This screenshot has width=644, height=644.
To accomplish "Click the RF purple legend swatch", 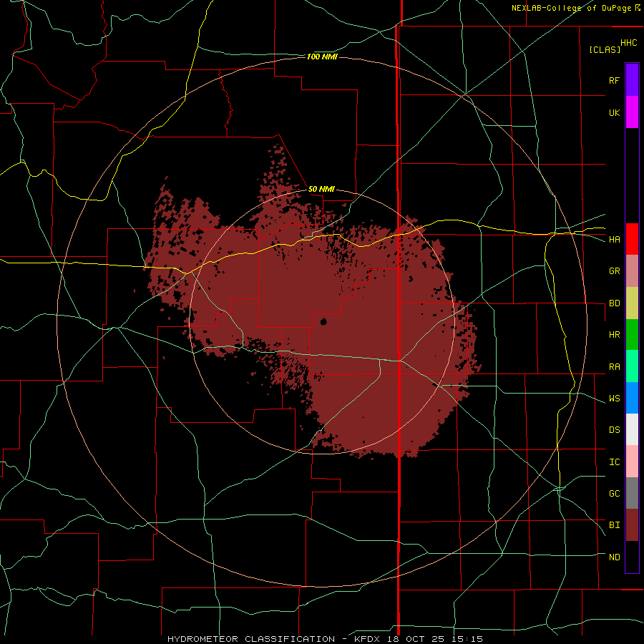I will 632,80.
